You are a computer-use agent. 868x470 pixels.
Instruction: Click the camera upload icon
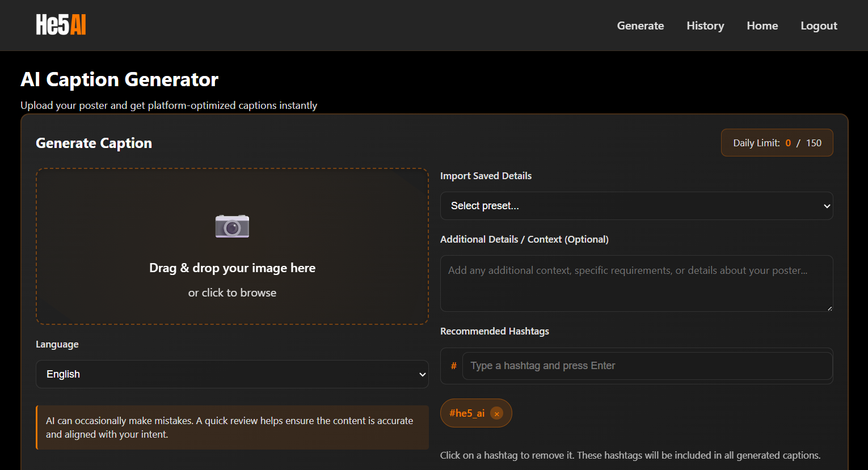click(x=232, y=226)
